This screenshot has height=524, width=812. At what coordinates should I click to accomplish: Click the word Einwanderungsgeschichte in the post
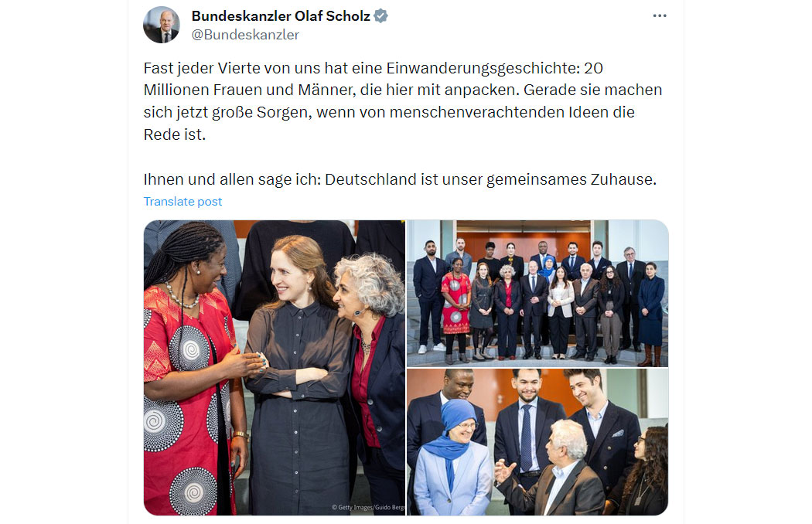click(481, 68)
